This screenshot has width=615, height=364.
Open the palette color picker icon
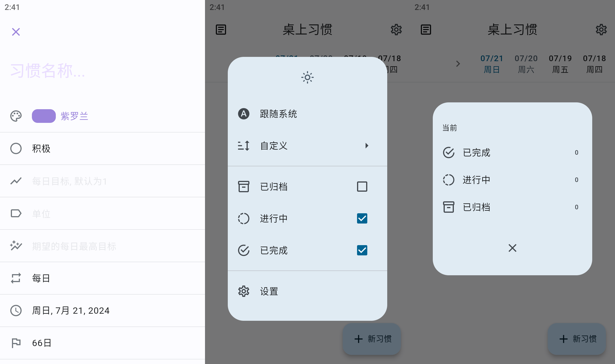pos(16,116)
